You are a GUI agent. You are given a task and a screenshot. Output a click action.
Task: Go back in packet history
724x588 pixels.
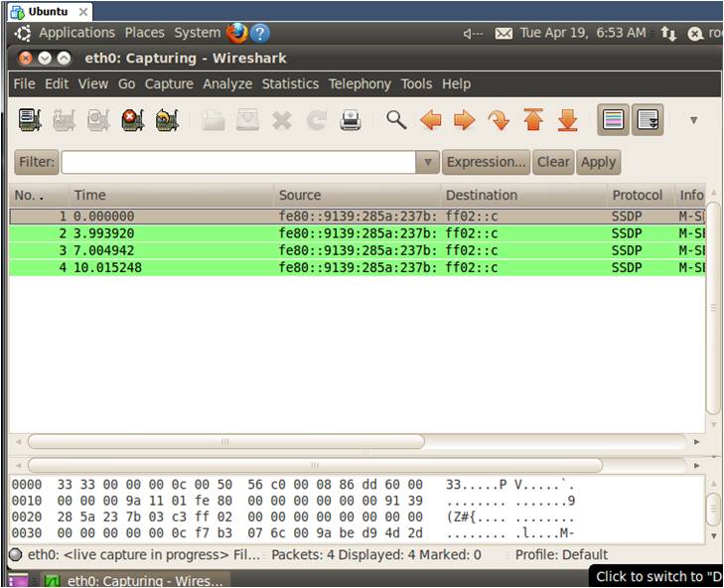(x=430, y=120)
